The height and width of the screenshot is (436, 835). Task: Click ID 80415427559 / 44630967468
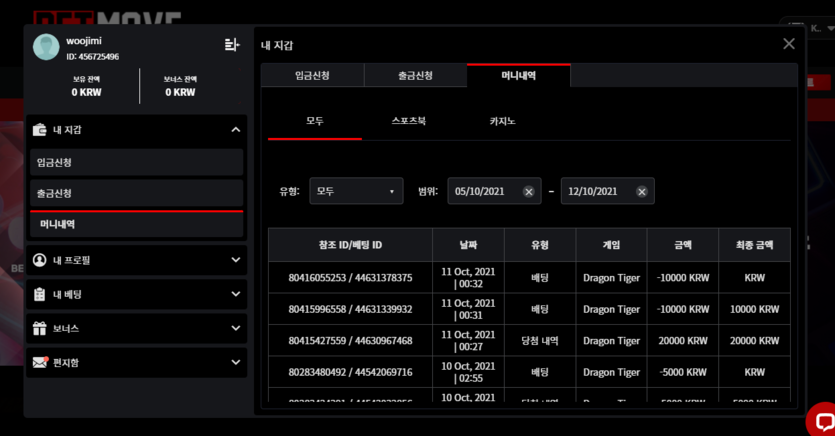[x=350, y=341]
